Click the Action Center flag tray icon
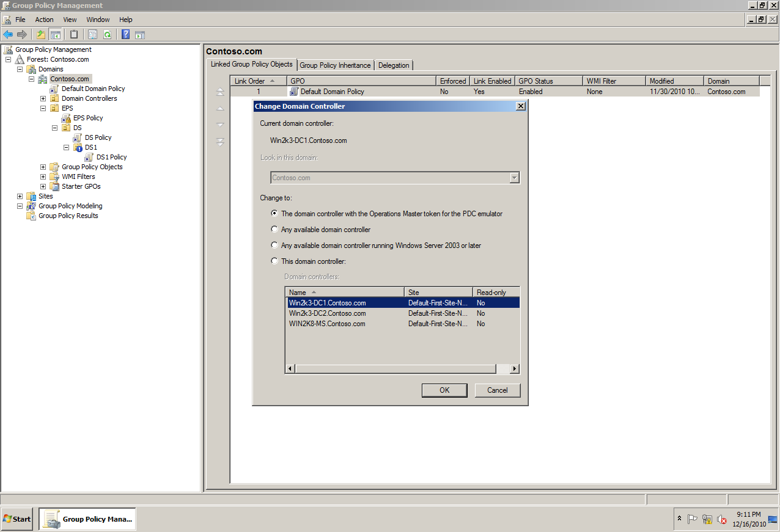780x532 pixels. coord(693,519)
